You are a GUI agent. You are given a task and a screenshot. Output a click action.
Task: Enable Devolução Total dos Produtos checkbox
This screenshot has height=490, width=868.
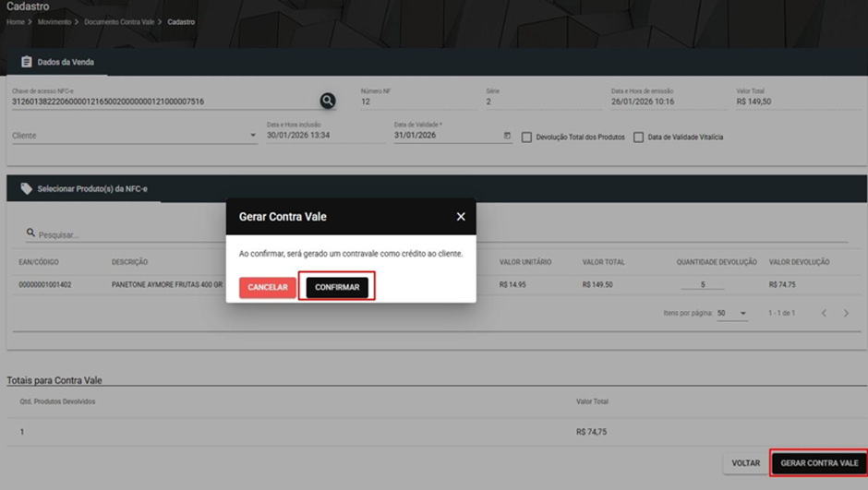(x=526, y=137)
